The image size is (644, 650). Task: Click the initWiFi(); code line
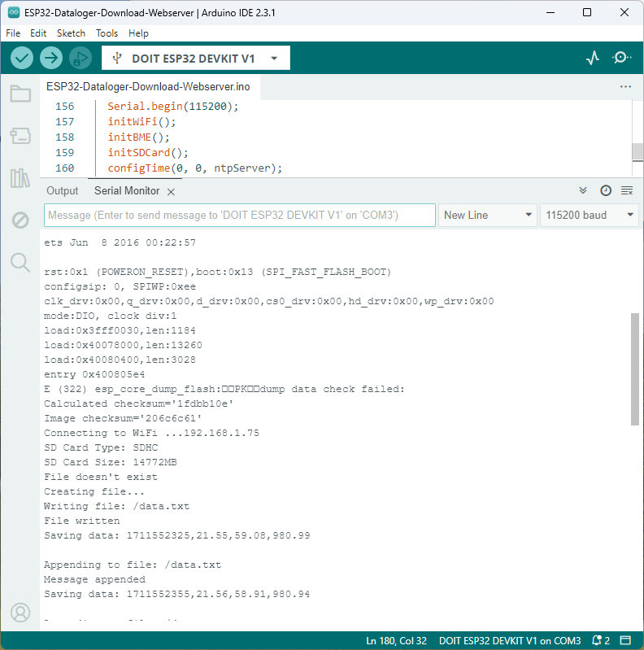(141, 122)
